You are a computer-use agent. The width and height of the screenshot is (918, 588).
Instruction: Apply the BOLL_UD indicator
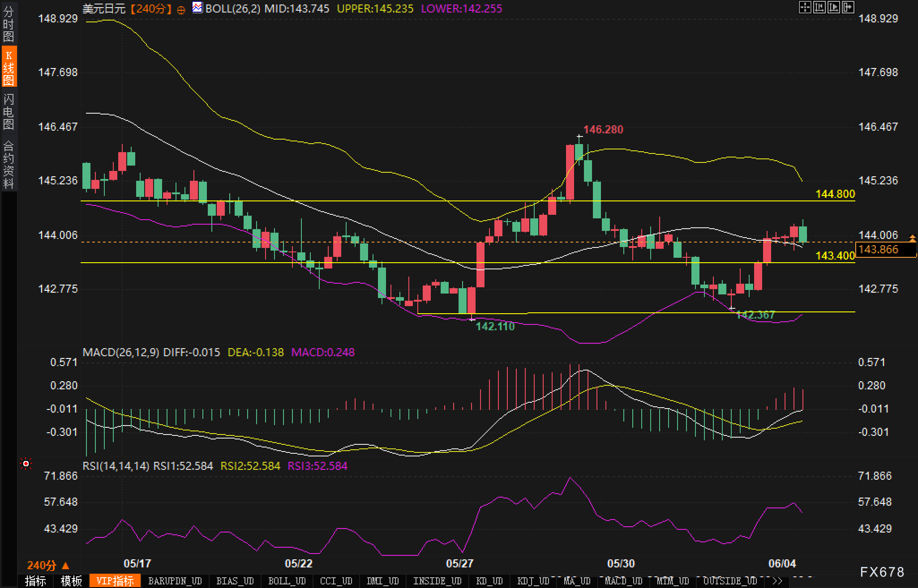point(287,581)
